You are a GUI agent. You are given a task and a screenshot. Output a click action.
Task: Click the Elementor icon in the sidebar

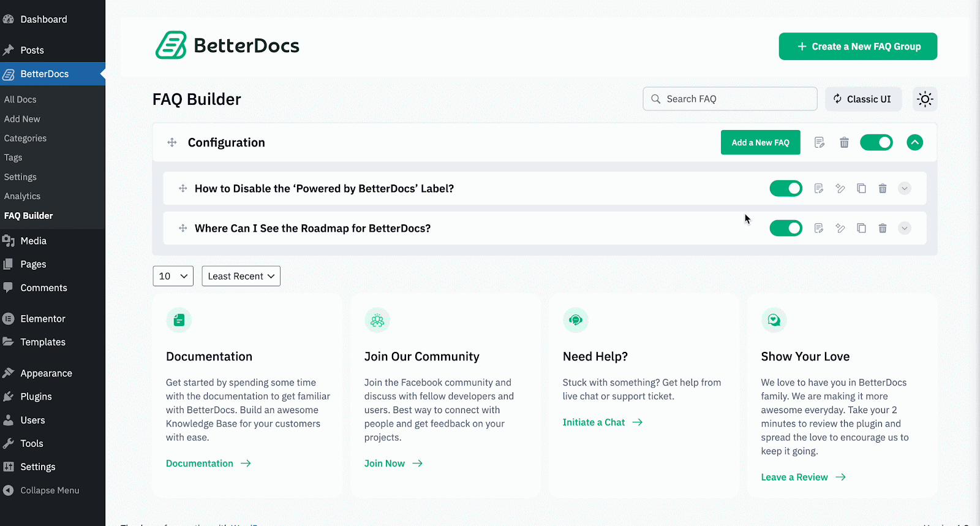8,319
